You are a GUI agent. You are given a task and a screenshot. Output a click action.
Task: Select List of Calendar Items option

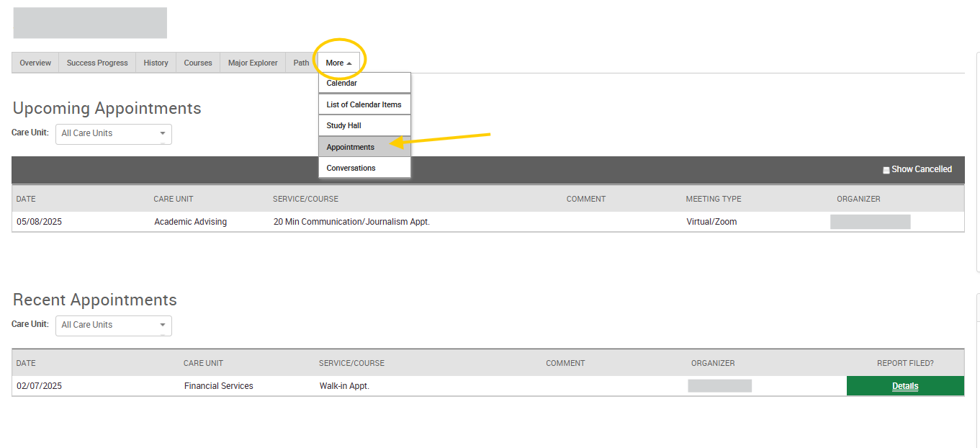click(364, 104)
